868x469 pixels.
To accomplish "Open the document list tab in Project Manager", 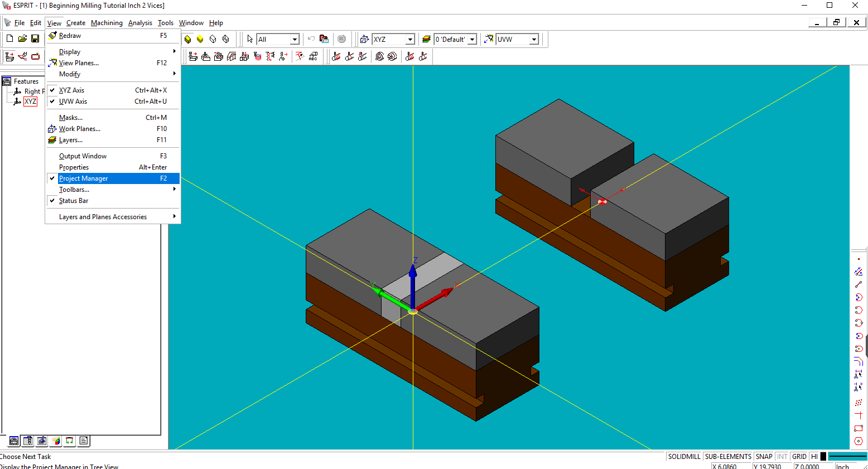I will (84, 441).
